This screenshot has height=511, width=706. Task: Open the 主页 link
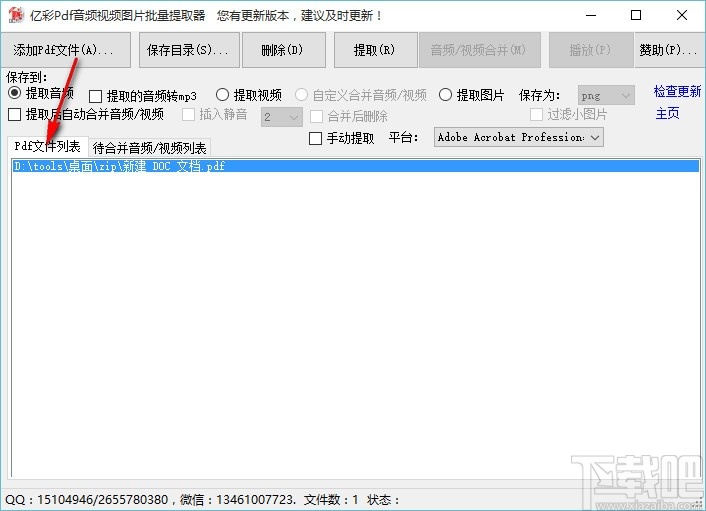click(x=667, y=113)
